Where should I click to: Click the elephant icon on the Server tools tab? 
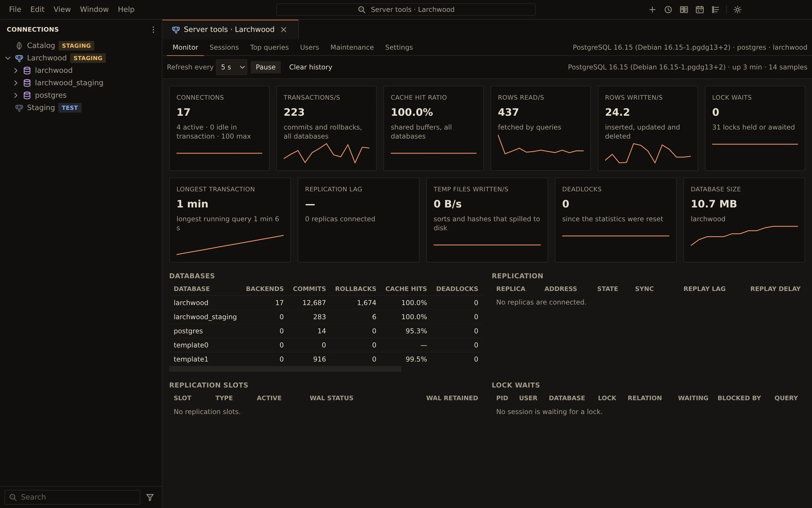(176, 30)
